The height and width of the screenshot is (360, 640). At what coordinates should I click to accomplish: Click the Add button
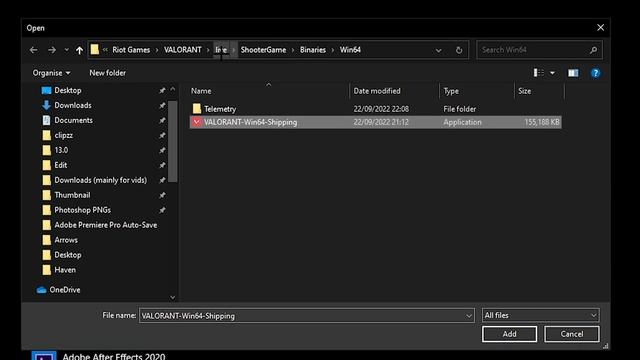click(509, 334)
